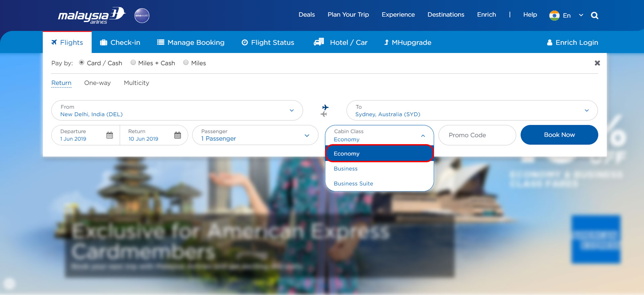The image size is (644, 295).
Task: Click the Return date 10 Jun 2019
Action: tap(143, 139)
